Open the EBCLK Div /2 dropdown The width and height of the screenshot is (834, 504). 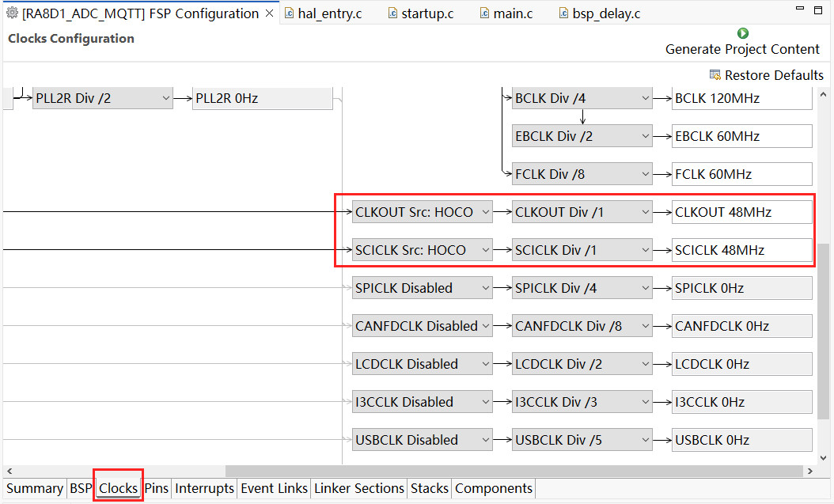[x=582, y=136]
